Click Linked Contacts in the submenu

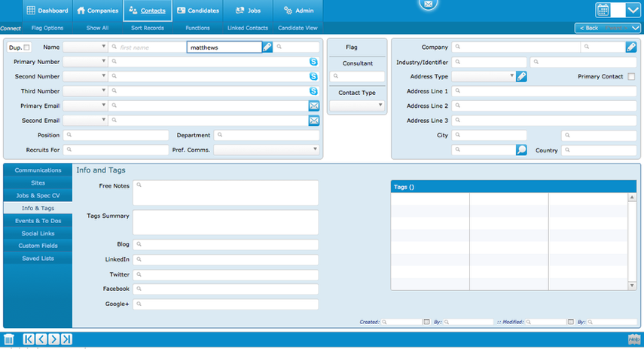pos(248,28)
